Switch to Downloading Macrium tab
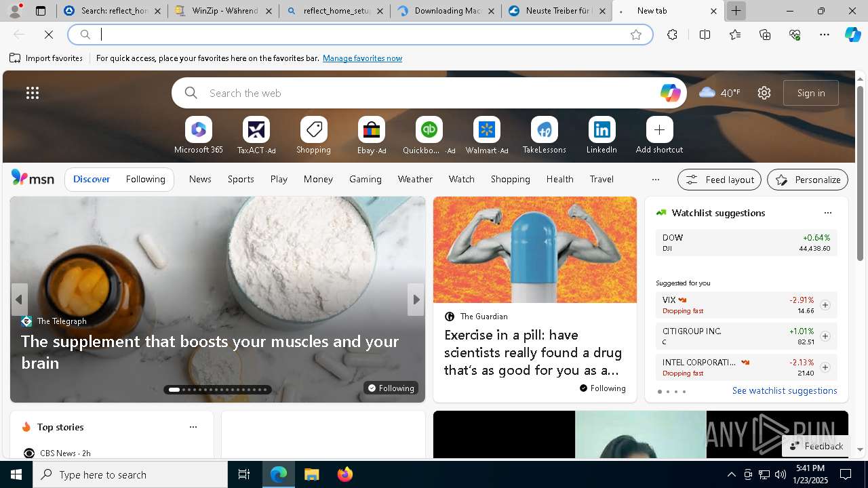The height and width of the screenshot is (488, 868). click(x=446, y=11)
